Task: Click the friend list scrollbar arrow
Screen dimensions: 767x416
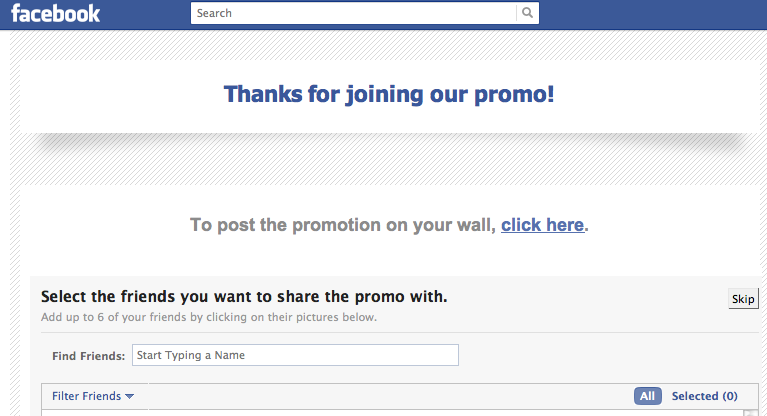Action: click(751, 411)
